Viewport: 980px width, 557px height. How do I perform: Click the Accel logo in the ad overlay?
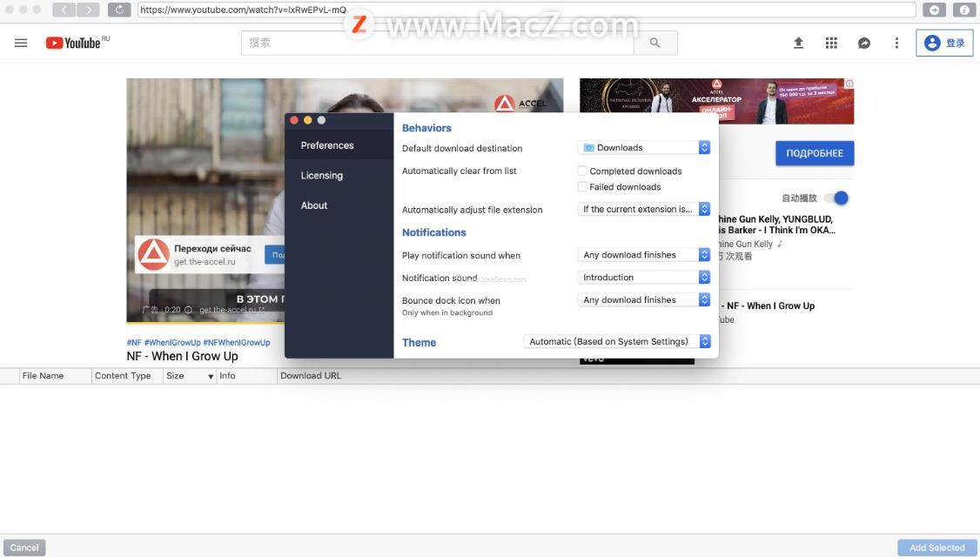tap(153, 254)
